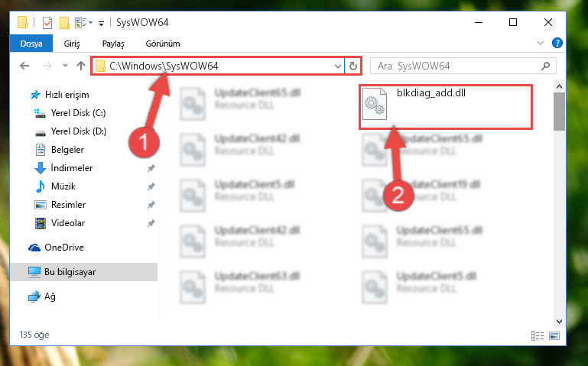Switch to large thumbnails view icon
Screen dimensions: 588x366
[554, 335]
